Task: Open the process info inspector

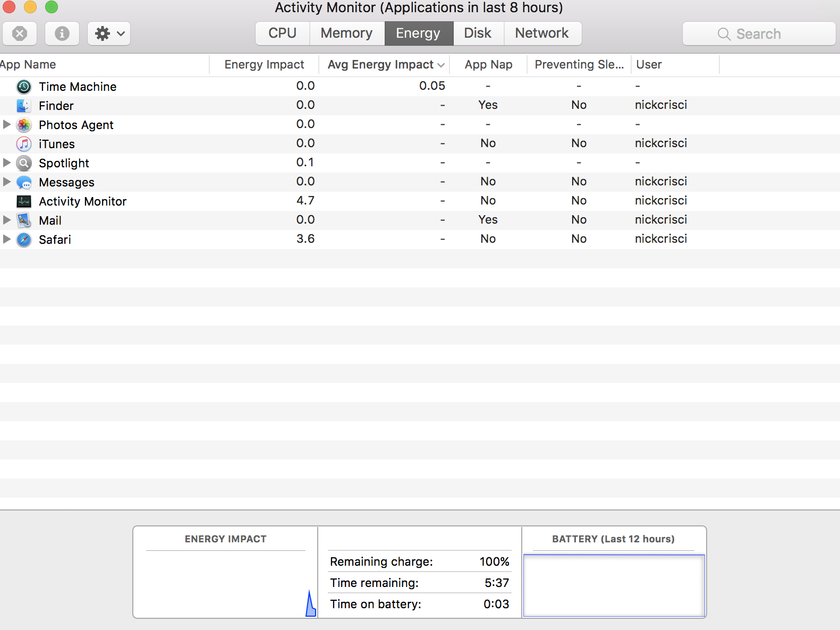Action: pyautogui.click(x=62, y=33)
